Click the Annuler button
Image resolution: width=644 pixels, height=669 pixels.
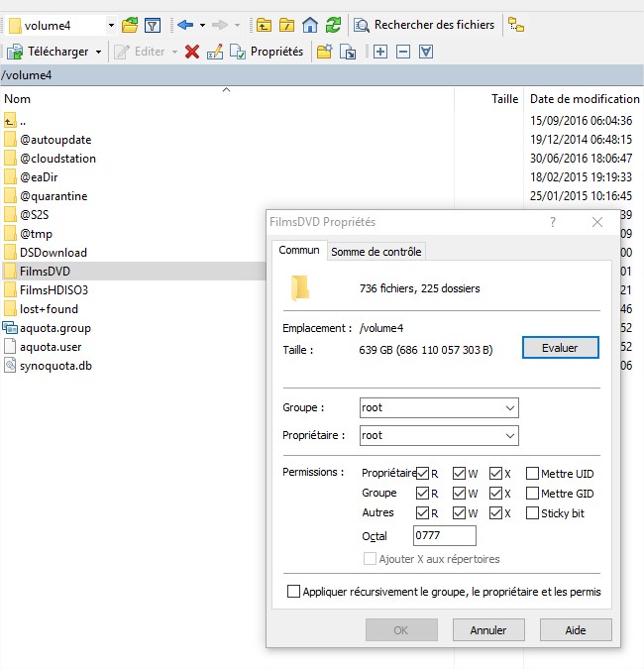(x=487, y=629)
